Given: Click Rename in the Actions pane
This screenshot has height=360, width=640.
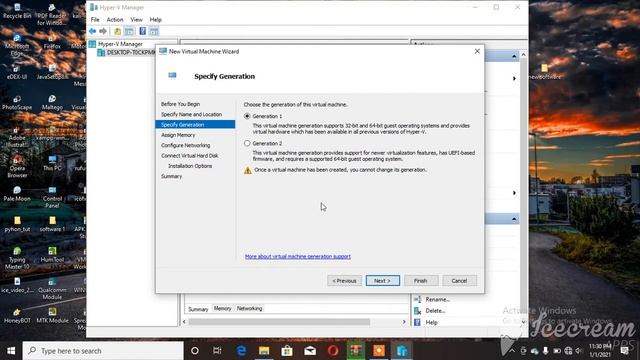Looking at the screenshot, I should (438, 299).
